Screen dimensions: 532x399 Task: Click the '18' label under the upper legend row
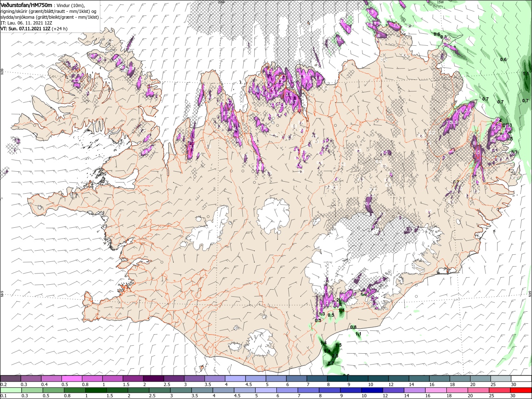coord(452,384)
